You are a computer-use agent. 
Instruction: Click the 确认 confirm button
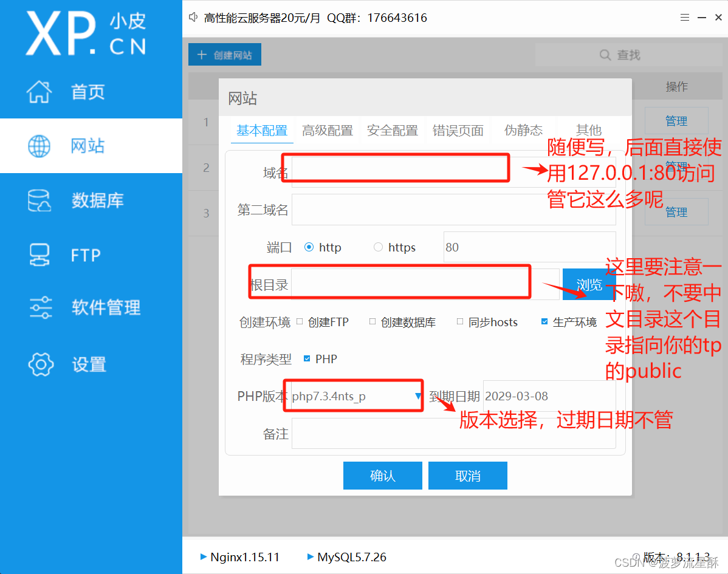click(x=383, y=475)
